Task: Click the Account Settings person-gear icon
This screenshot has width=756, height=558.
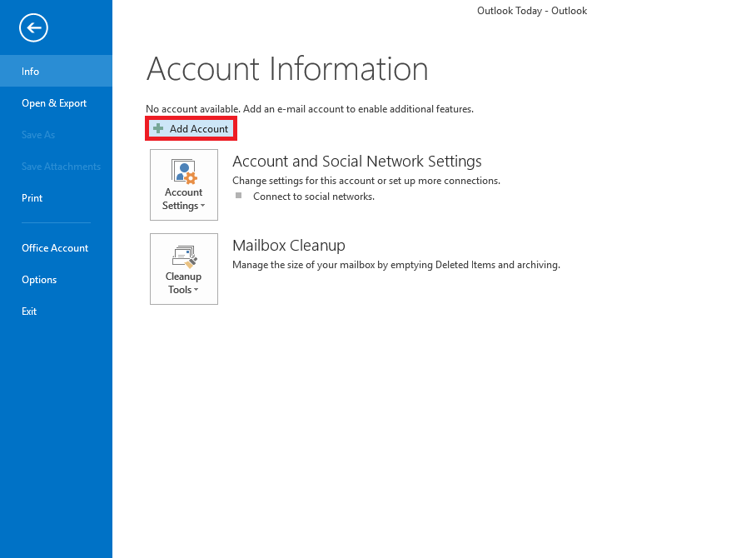Action: (184, 172)
